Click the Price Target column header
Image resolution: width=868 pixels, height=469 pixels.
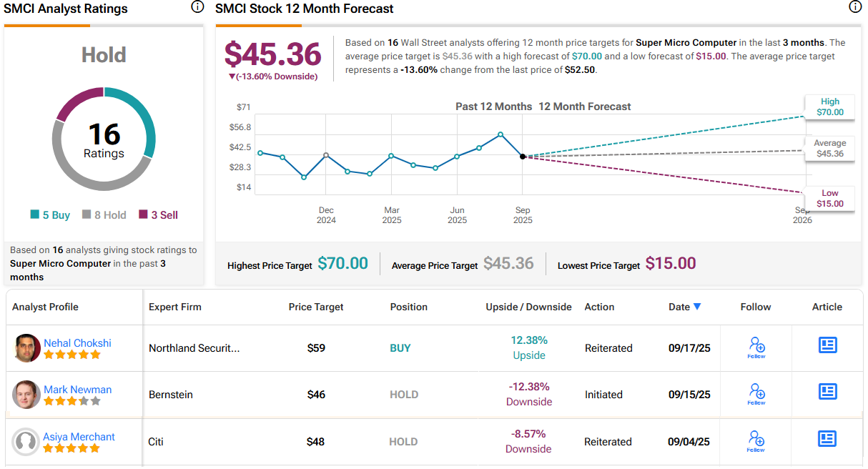coord(316,307)
